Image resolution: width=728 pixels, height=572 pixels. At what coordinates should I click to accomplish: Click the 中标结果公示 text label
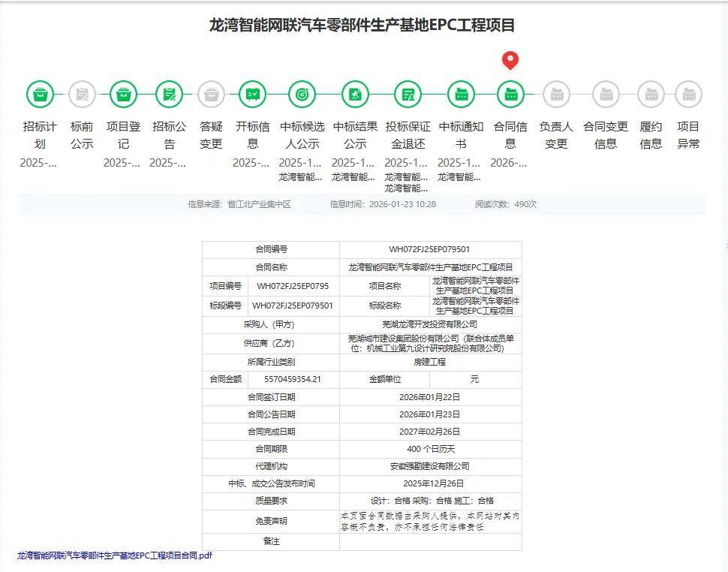coord(355,135)
